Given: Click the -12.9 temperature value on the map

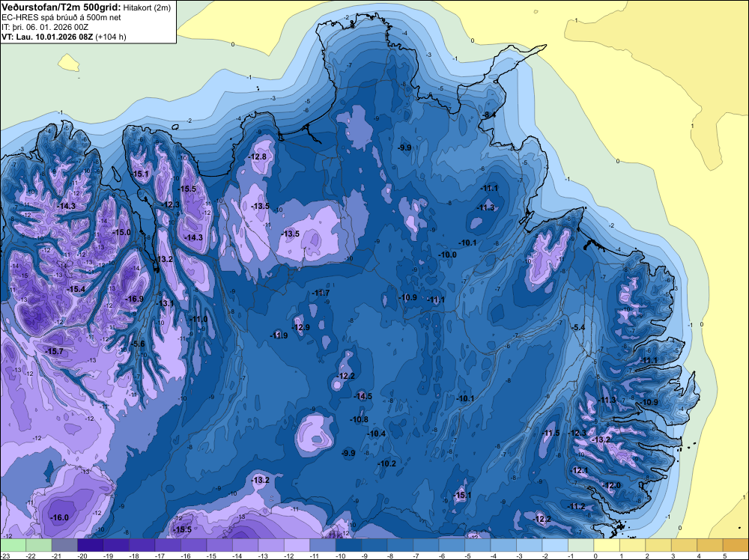Looking at the screenshot, I should tap(300, 327).
